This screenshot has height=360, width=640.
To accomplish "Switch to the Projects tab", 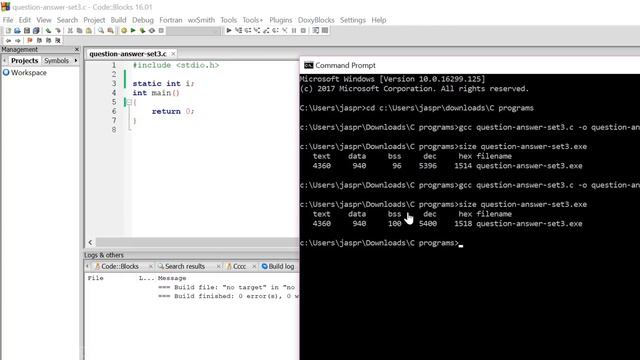I will pyautogui.click(x=24, y=60).
